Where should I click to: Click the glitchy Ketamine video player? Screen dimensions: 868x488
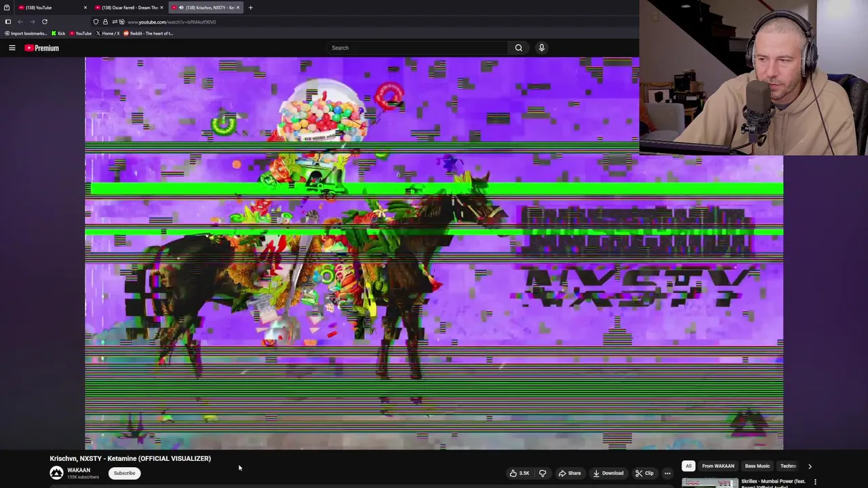point(434,253)
